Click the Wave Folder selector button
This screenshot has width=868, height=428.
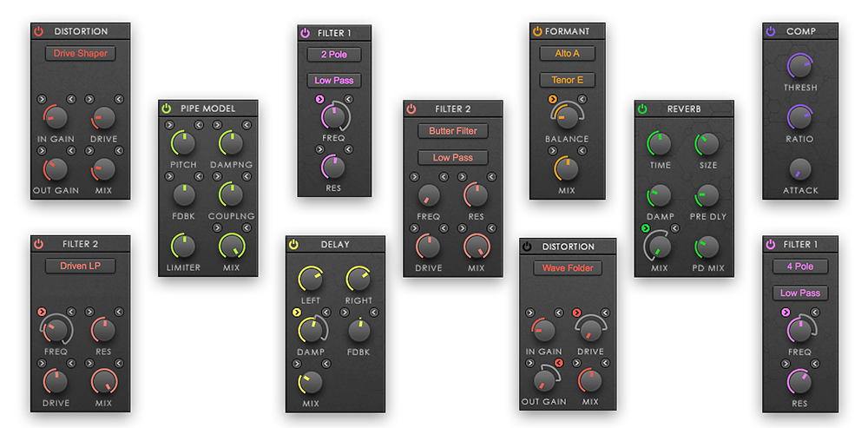[x=568, y=268]
